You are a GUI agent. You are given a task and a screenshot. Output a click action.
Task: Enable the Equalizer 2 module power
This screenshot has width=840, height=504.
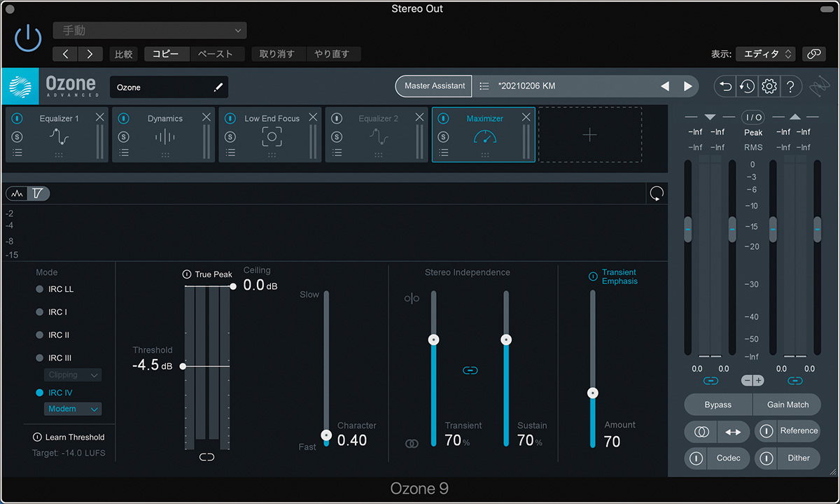(337, 118)
